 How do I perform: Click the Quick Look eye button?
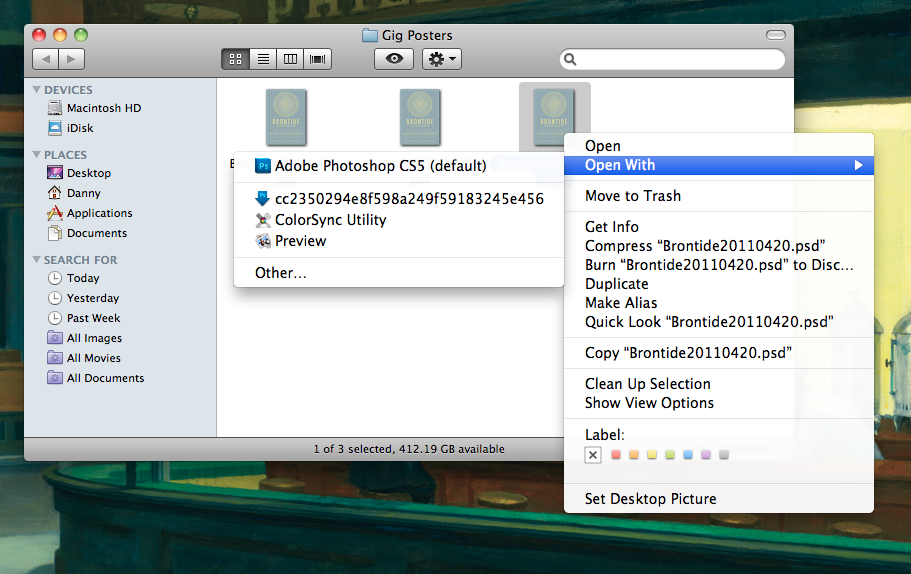point(394,59)
